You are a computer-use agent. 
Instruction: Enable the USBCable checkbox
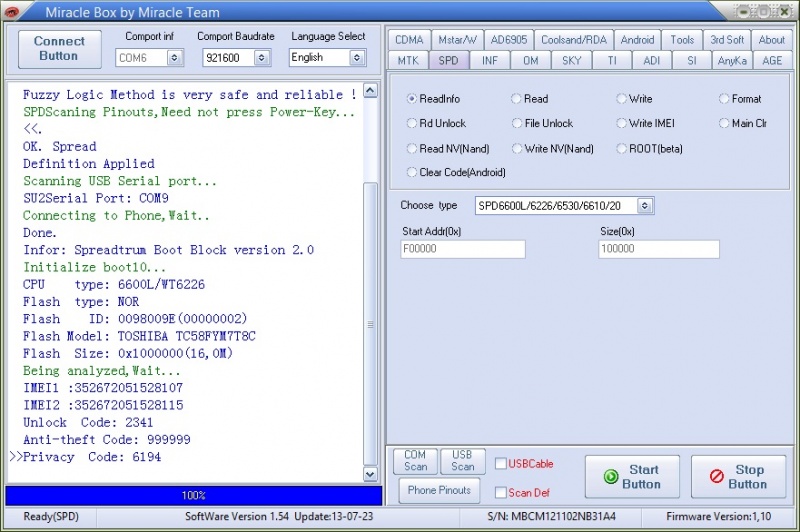coord(501,463)
